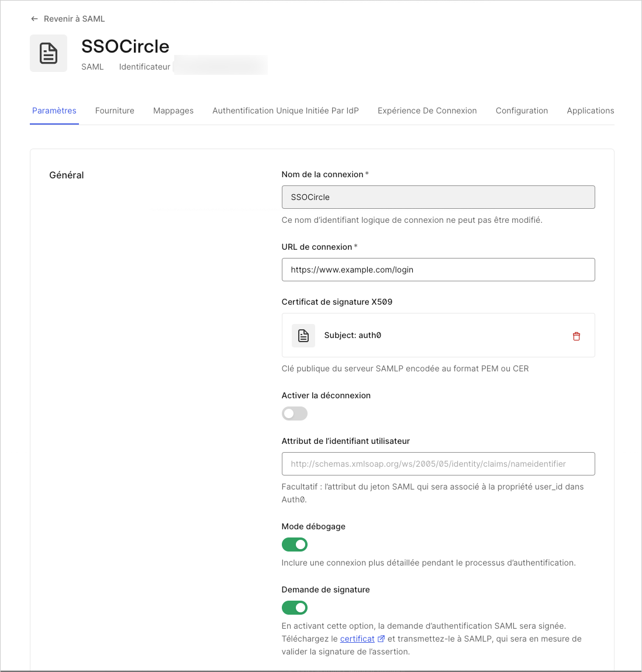Image resolution: width=642 pixels, height=672 pixels.
Task: Click the external link icon next to certificat
Action: pyautogui.click(x=381, y=639)
